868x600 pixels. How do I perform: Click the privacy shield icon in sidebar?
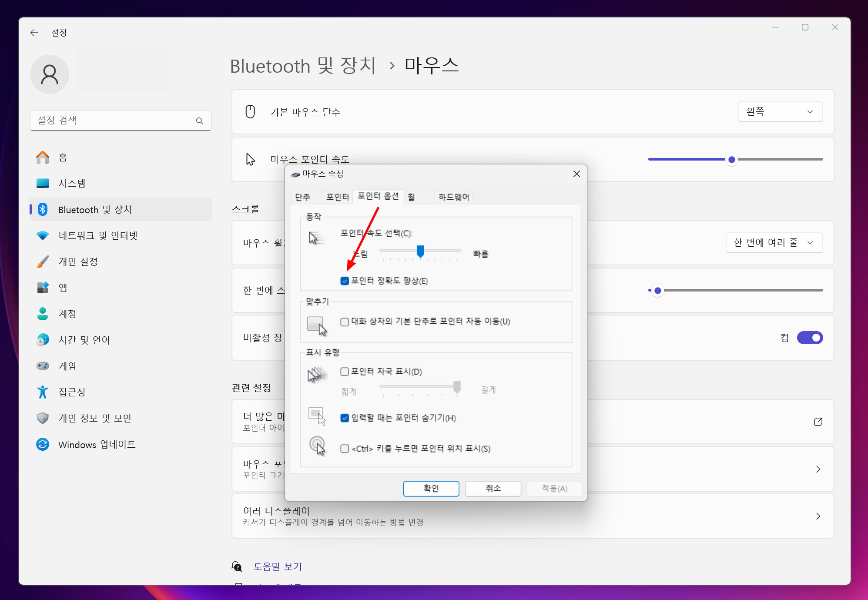pyautogui.click(x=43, y=418)
